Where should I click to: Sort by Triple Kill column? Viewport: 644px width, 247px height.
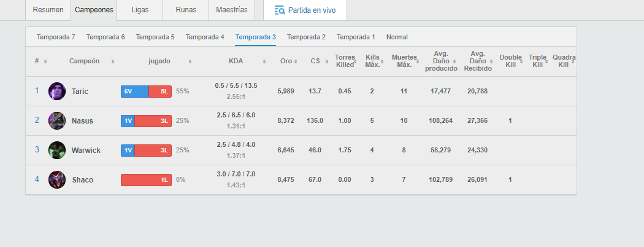[x=537, y=61]
